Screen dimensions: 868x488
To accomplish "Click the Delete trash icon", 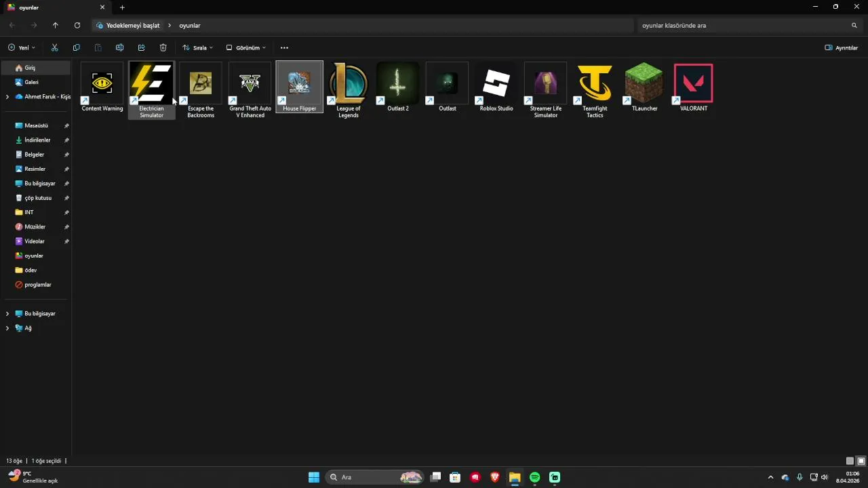I will point(163,47).
